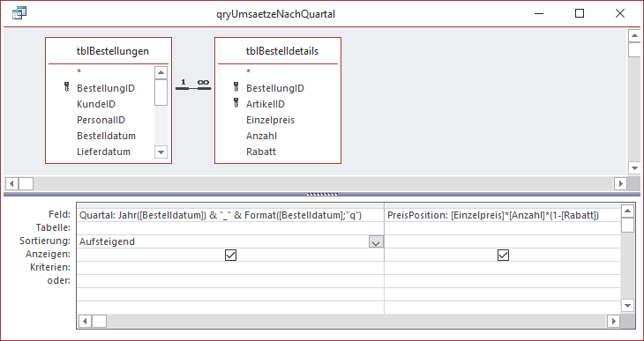Click up arrow of table pane scrollbar
This screenshot has width=644, height=341.
coord(634,36)
